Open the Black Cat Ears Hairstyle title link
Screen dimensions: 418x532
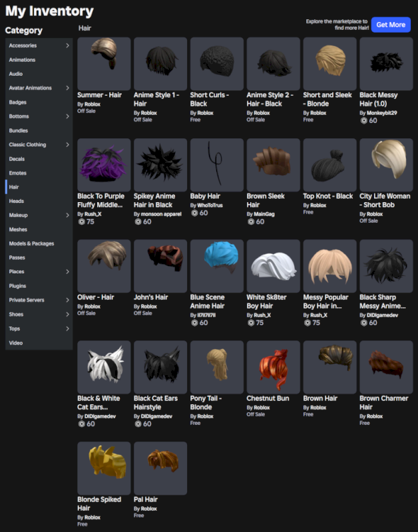(156, 403)
